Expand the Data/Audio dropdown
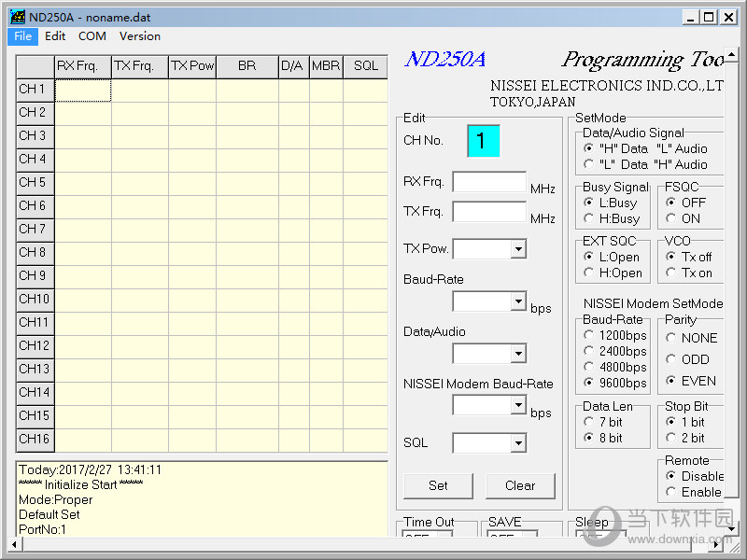Image resolution: width=747 pixels, height=560 pixels. [518, 354]
